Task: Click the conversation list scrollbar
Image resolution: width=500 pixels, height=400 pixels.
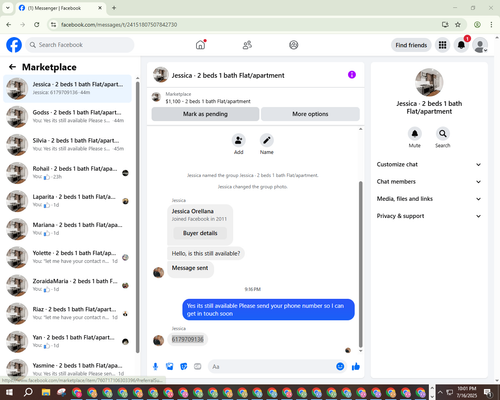Action: tap(138, 217)
